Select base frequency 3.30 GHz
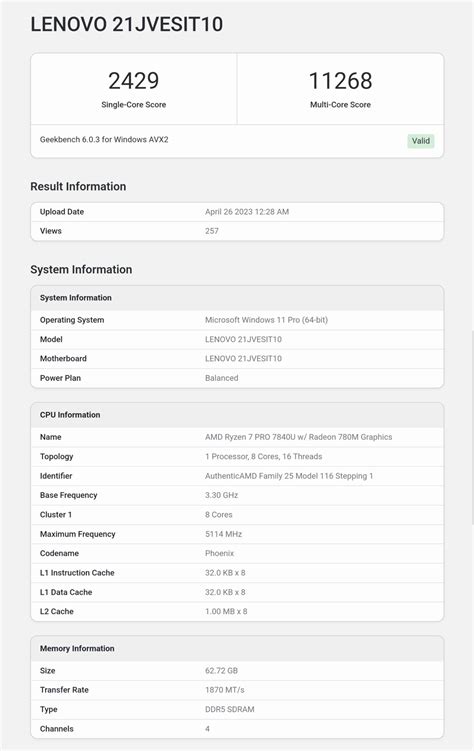The width and height of the screenshot is (474, 751). click(221, 495)
